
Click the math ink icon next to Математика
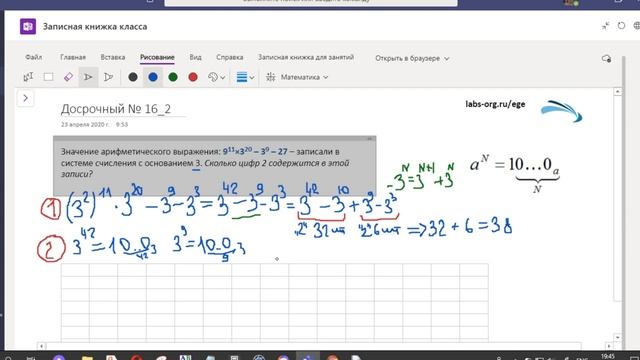click(271, 77)
